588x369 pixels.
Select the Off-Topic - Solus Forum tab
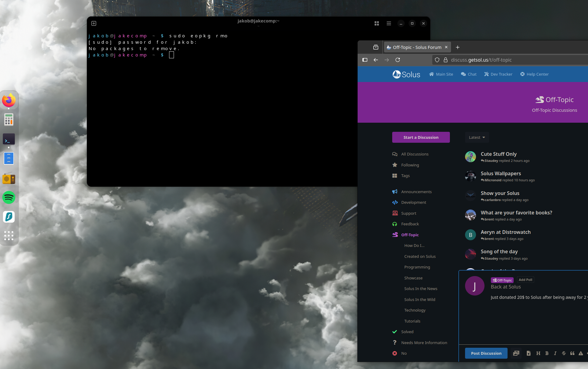pos(417,47)
